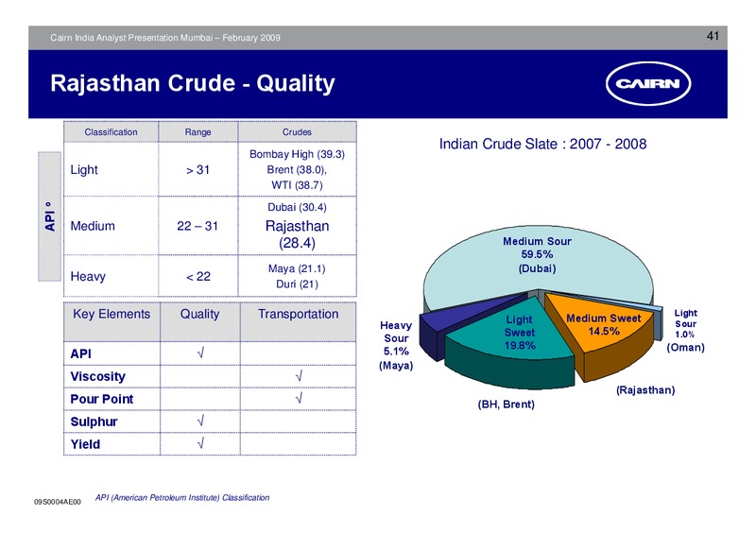The width and height of the screenshot is (756, 534).
Task: Click the '22 – 31' range cell
Action: 198,226
